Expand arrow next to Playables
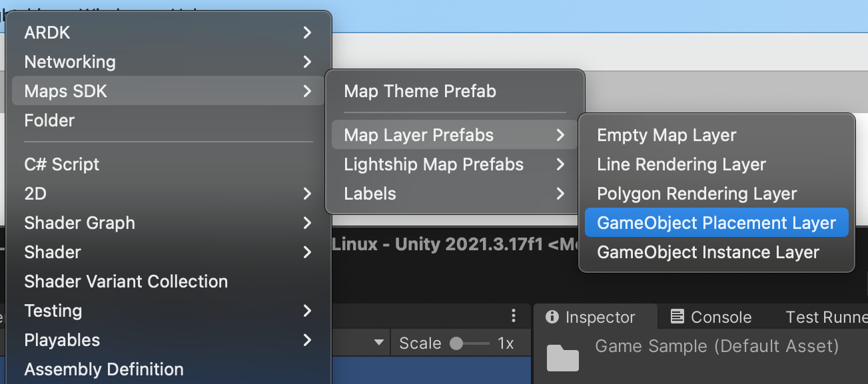 tap(307, 340)
